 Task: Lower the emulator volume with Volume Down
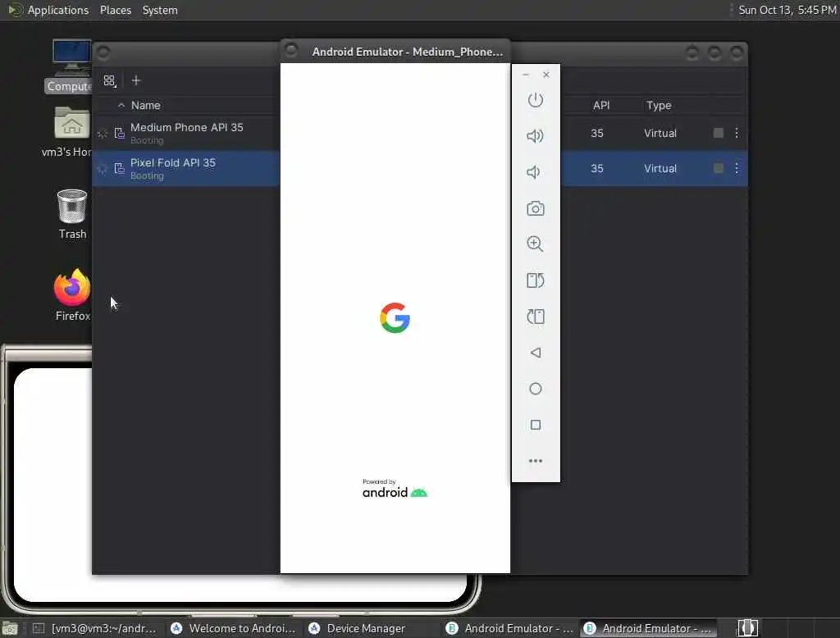533,172
